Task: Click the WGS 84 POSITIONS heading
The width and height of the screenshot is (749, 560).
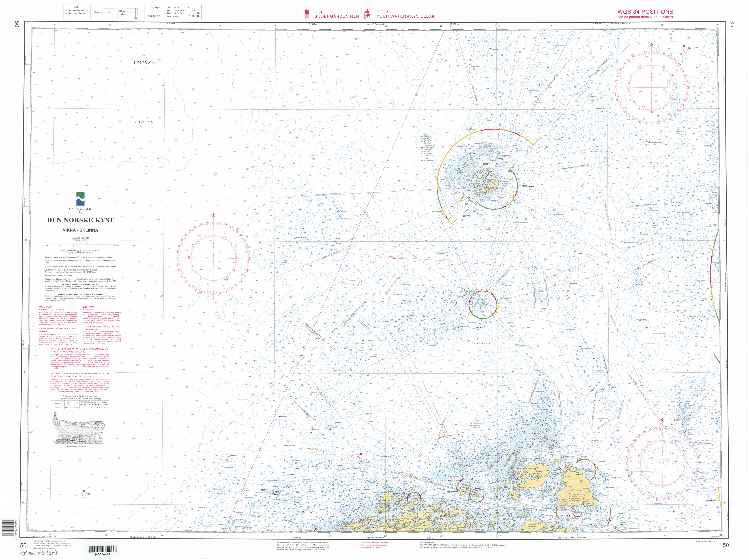Action: pos(645,12)
